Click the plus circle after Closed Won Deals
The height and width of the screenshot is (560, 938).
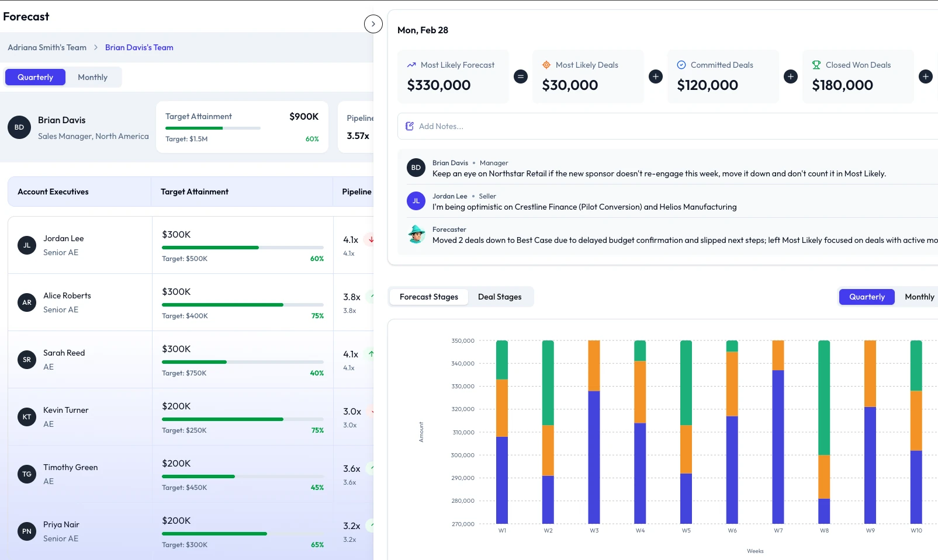[926, 76]
